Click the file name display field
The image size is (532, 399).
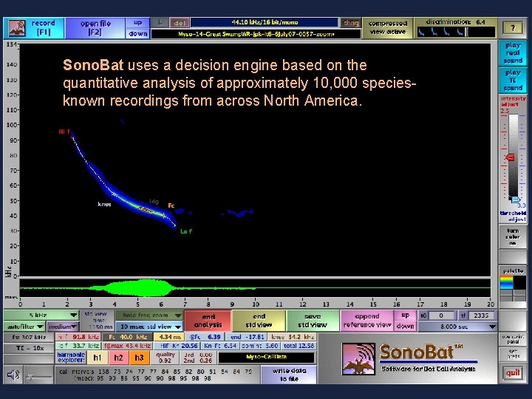[x=256, y=34]
